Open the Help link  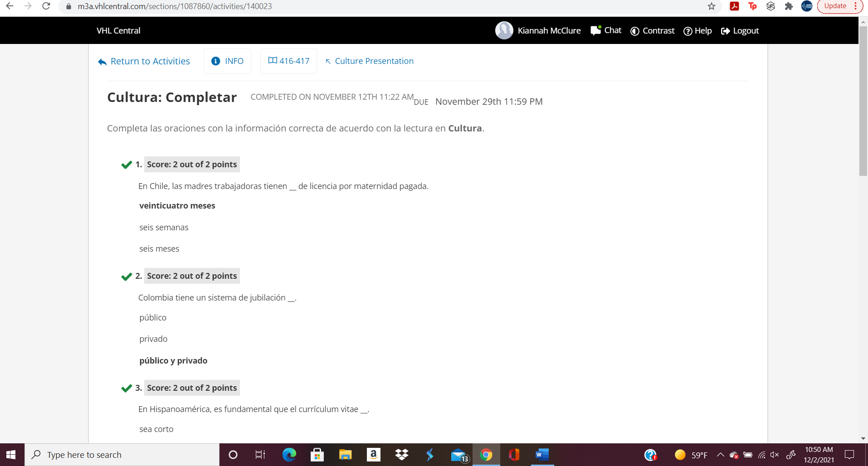(697, 30)
